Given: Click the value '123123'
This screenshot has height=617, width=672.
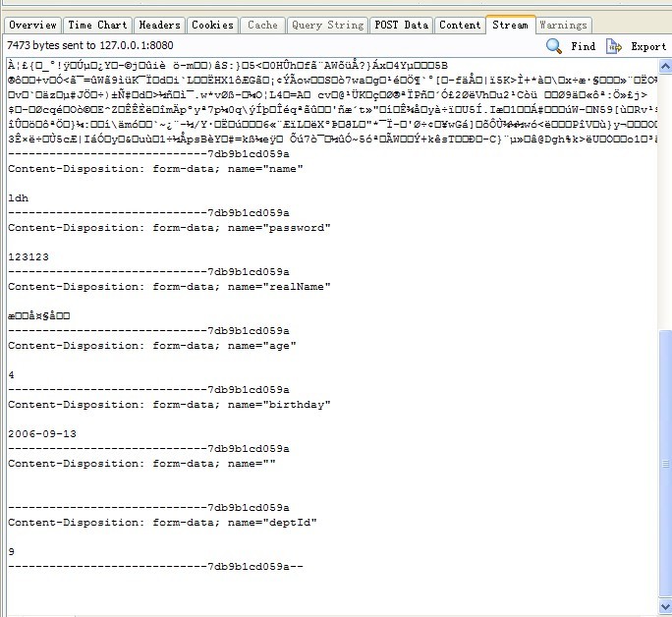Looking at the screenshot, I should (x=28, y=257).
